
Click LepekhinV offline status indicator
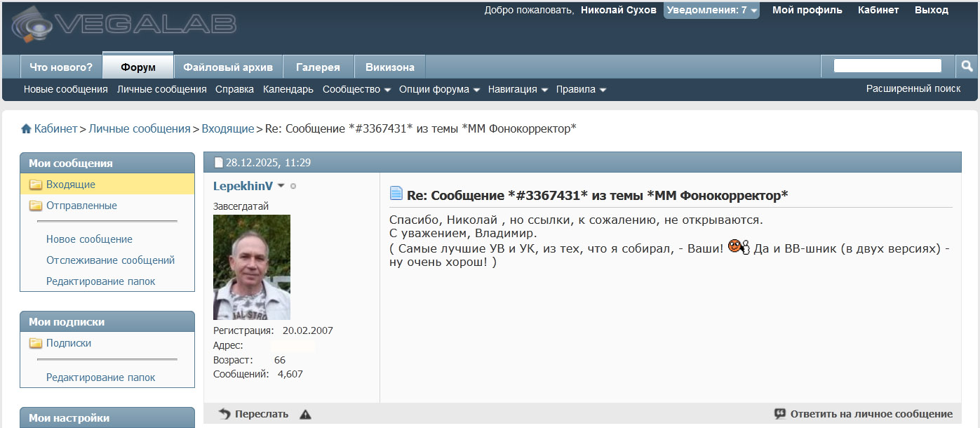[x=293, y=186]
